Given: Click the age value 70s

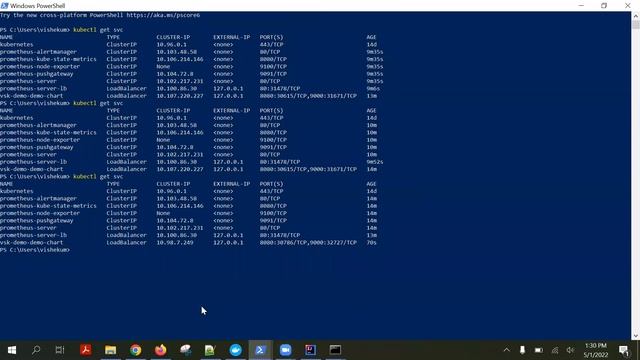Looking at the screenshot, I should (x=371, y=242).
